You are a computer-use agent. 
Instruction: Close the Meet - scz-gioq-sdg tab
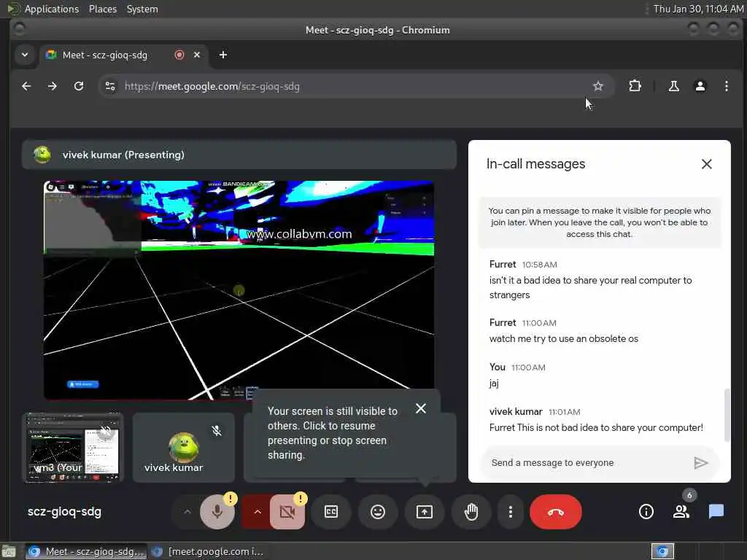pos(197,55)
